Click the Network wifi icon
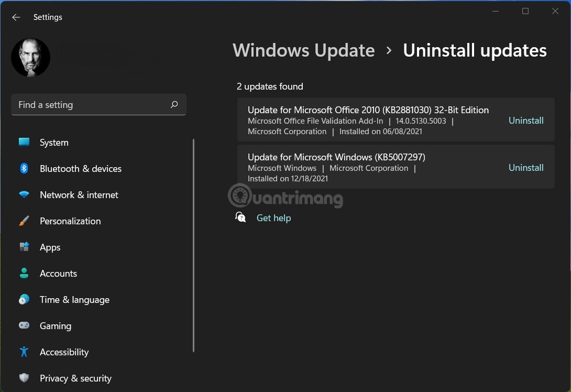 24,194
